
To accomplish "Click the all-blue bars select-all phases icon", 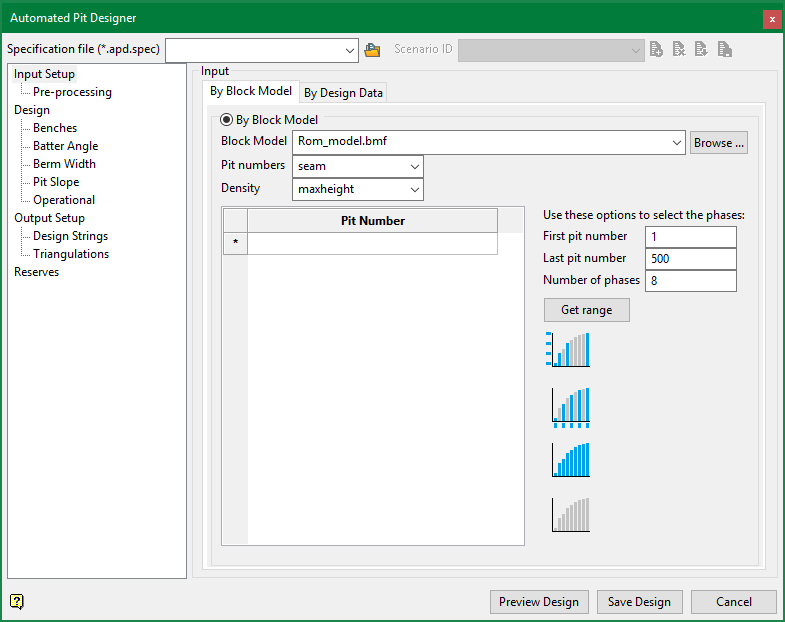I will 570,460.
